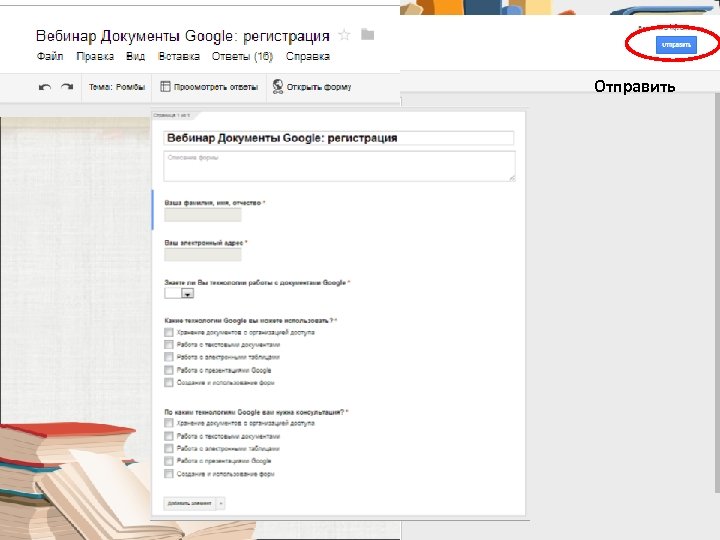This screenshot has width=720, height=540.
Task: Open the Правка menu
Action: 95,56
